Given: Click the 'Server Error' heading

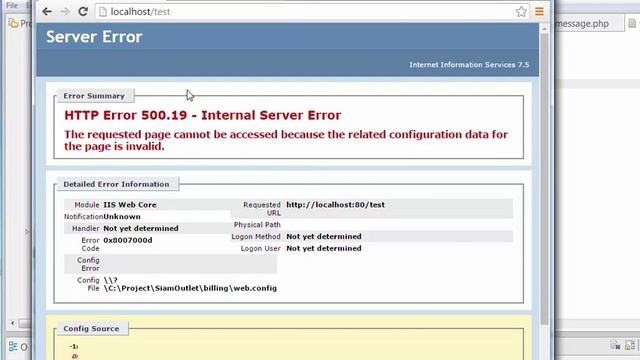Looking at the screenshot, I should click(94, 37).
